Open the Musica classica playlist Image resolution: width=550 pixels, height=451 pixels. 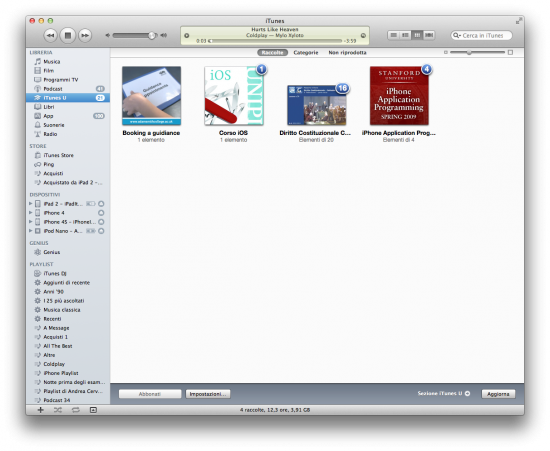pos(62,310)
